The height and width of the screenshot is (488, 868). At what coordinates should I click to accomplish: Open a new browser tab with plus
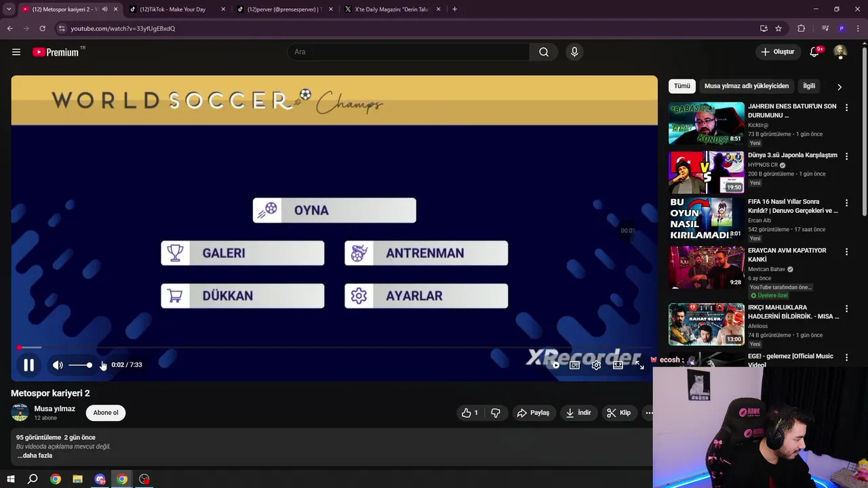(x=454, y=9)
